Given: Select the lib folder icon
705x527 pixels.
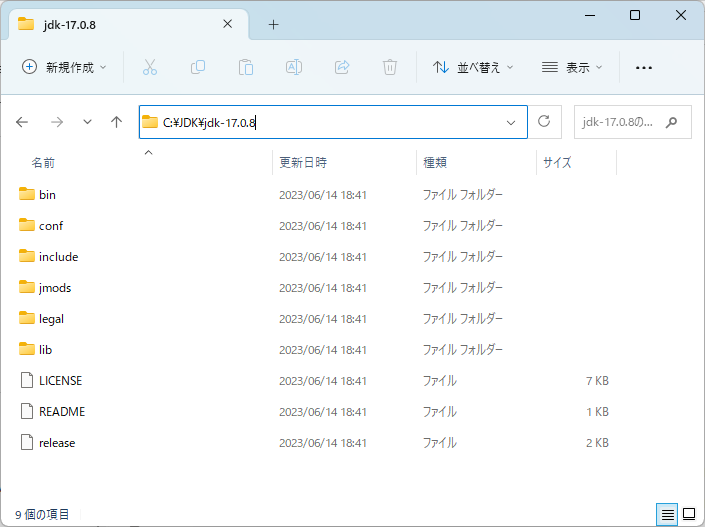Looking at the screenshot, I should coord(27,349).
